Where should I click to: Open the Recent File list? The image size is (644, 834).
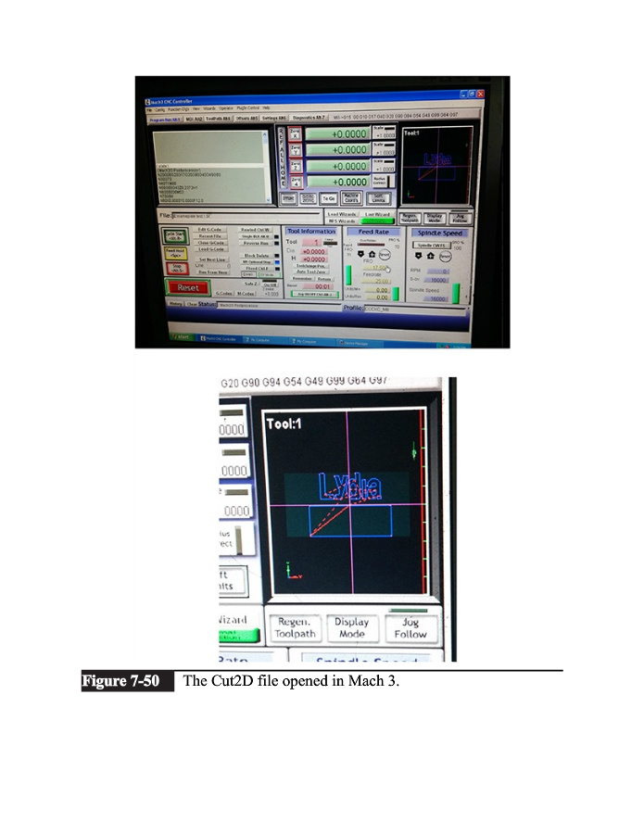pyautogui.click(x=213, y=235)
